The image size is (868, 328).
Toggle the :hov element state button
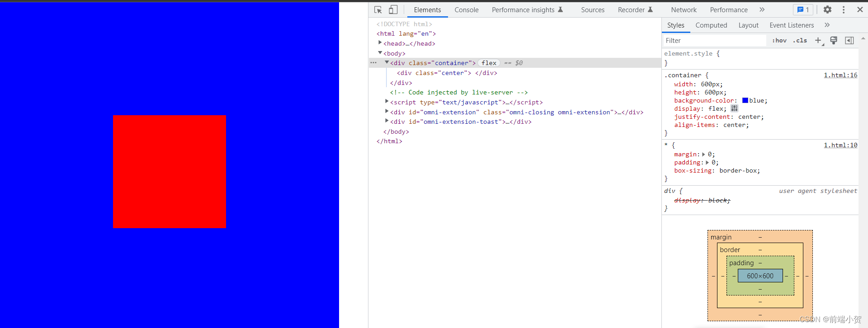pyautogui.click(x=779, y=40)
